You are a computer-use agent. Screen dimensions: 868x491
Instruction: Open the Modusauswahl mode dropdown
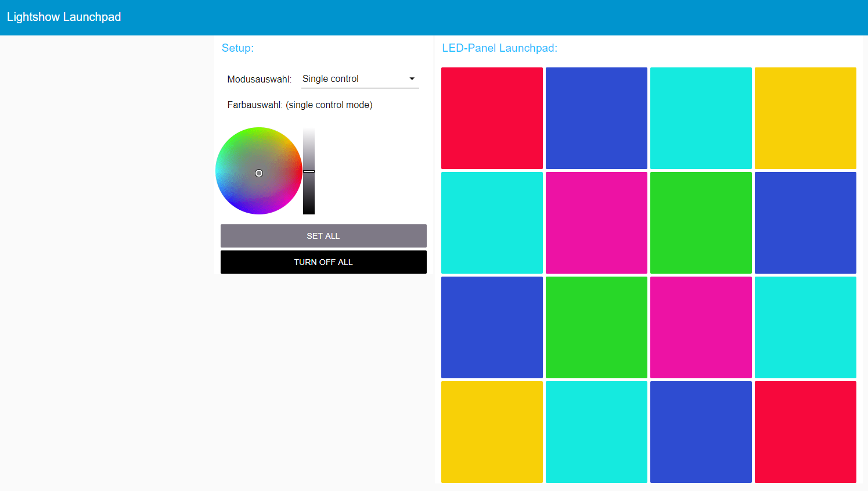point(359,79)
